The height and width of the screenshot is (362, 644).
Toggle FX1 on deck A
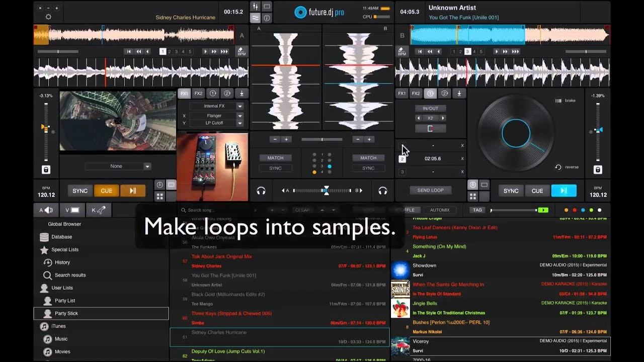(184, 94)
